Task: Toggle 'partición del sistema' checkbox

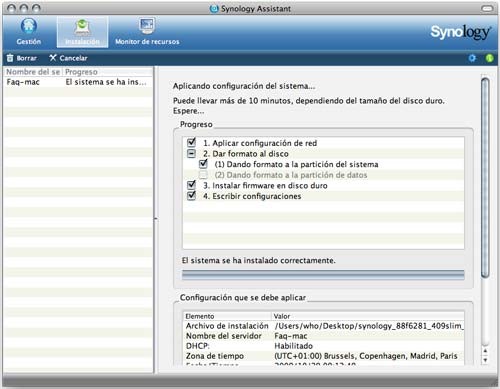Action: point(203,164)
